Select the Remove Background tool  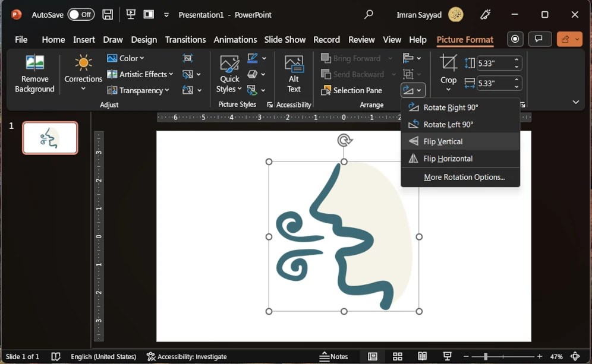34,74
